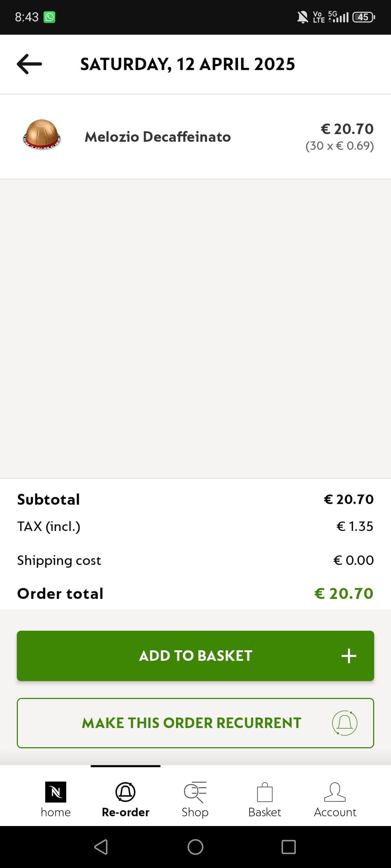391x868 pixels.
Task: Tap the plus icon on Add to Basket
Action: pyautogui.click(x=349, y=656)
